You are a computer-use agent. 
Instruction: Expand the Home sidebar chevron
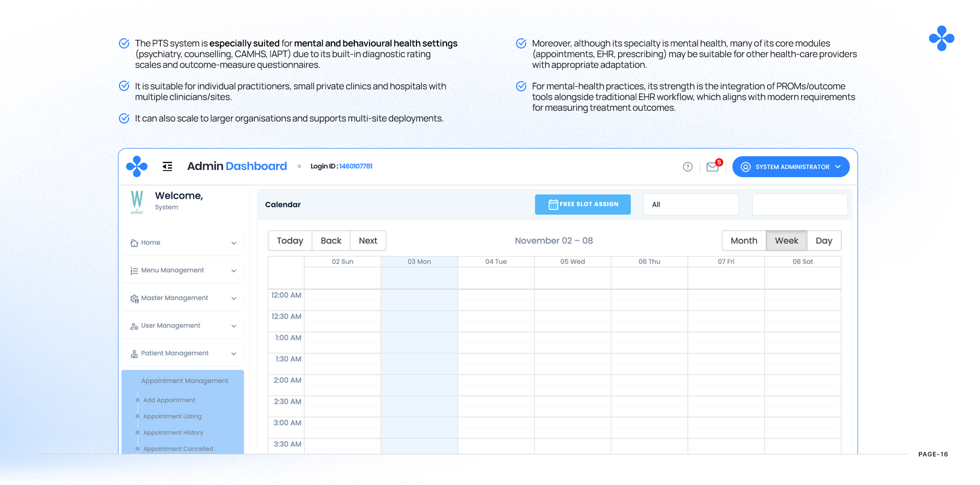[234, 243]
